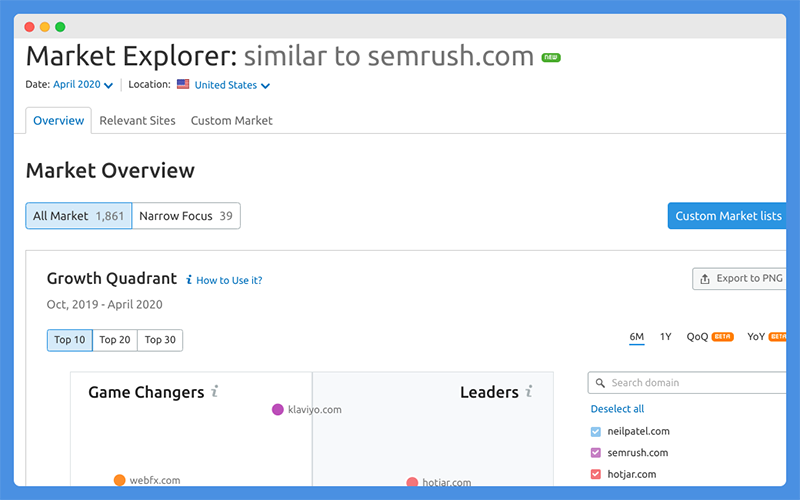
Task: Switch to All Market 1,861 view
Action: click(79, 216)
